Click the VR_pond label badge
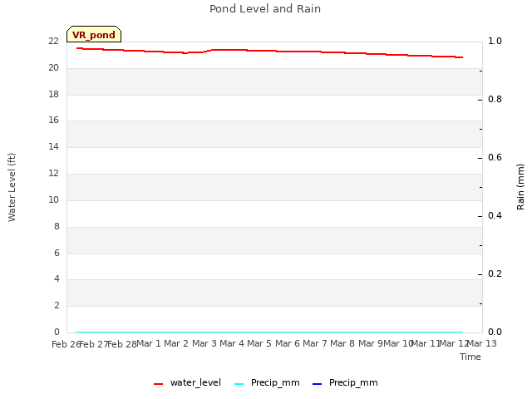The height and width of the screenshot is (399, 532). tap(94, 34)
